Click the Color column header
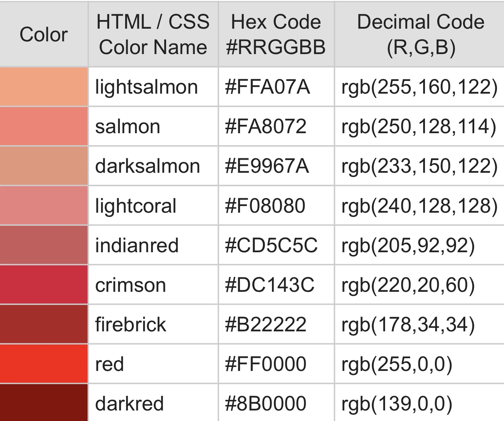The height and width of the screenshot is (421, 504). 44,34
